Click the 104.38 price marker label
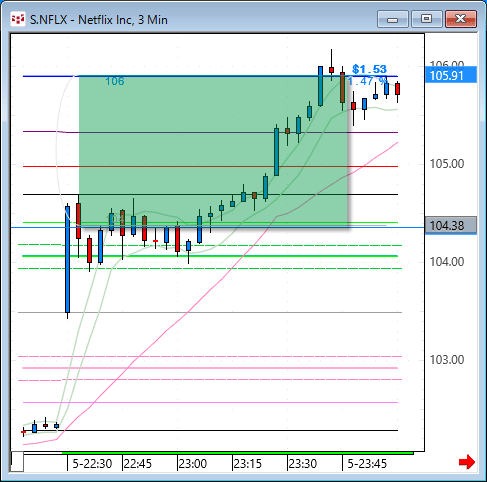 pyautogui.click(x=451, y=225)
